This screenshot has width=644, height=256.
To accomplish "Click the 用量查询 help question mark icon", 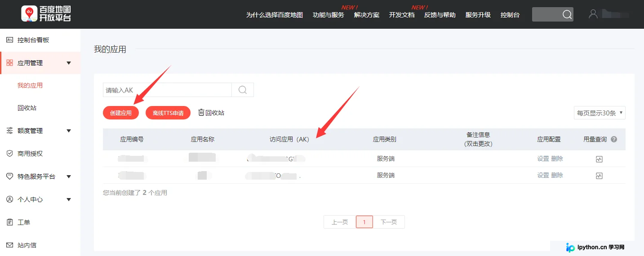I will click(614, 139).
